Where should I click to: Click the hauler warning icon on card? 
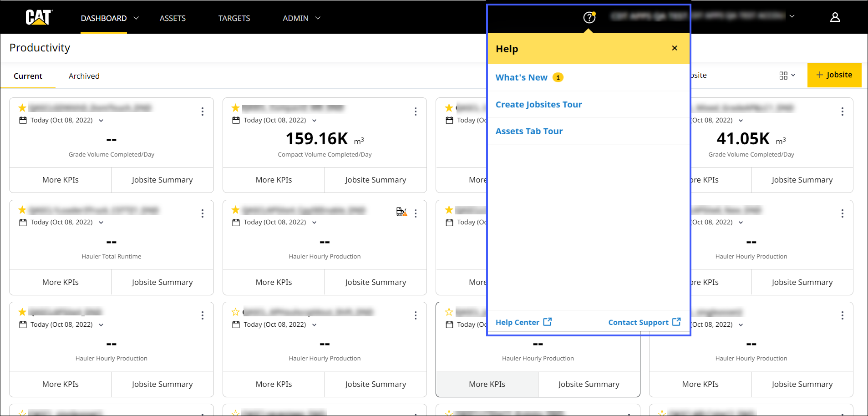pos(401,212)
